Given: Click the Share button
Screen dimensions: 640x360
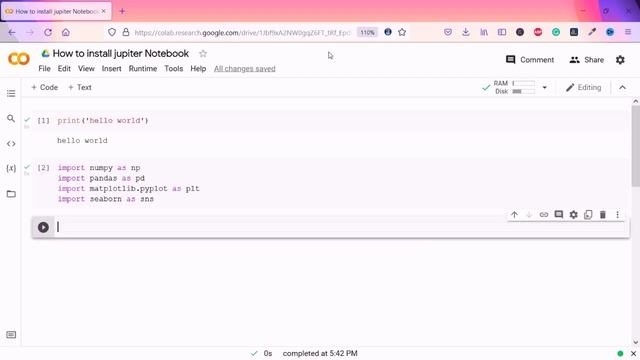Looking at the screenshot, I should click(587, 60).
